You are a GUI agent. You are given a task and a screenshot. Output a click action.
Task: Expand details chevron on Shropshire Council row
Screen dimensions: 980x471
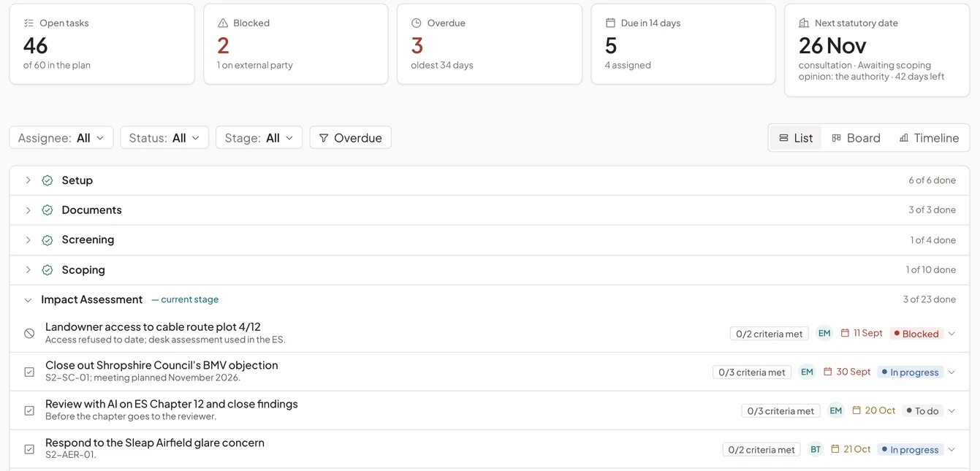951,372
